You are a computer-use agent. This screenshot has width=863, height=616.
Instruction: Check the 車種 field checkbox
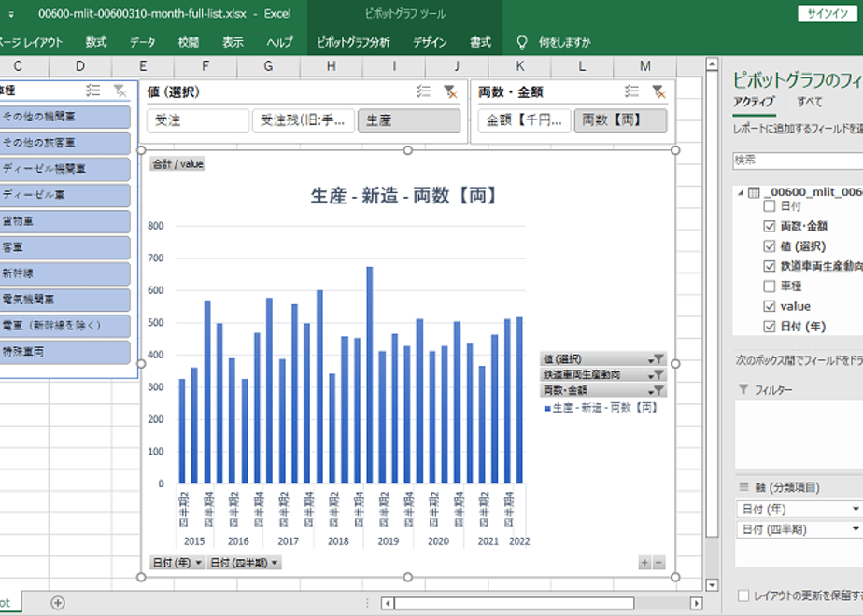(x=770, y=287)
